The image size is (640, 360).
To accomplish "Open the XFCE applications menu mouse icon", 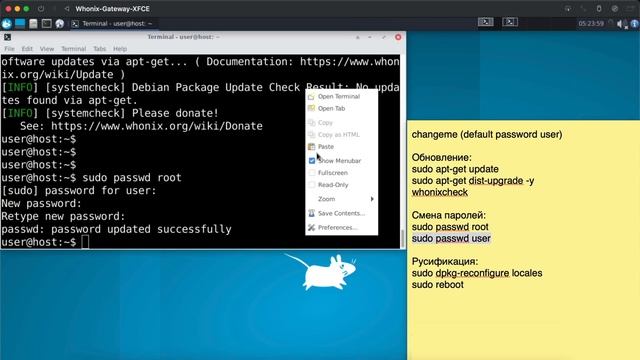I will pos(7,24).
